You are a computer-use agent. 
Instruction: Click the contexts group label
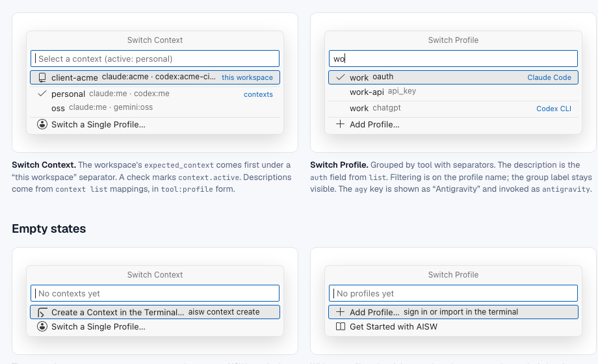[x=258, y=94]
